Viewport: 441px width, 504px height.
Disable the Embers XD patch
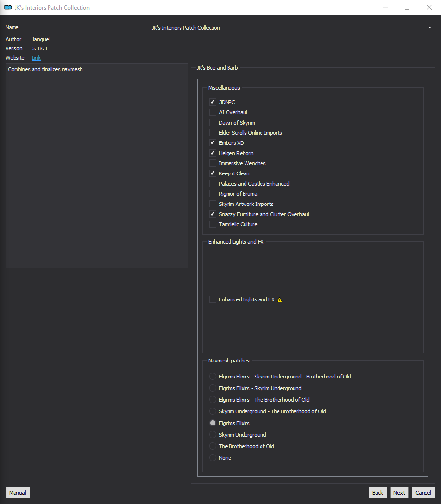pos(212,142)
